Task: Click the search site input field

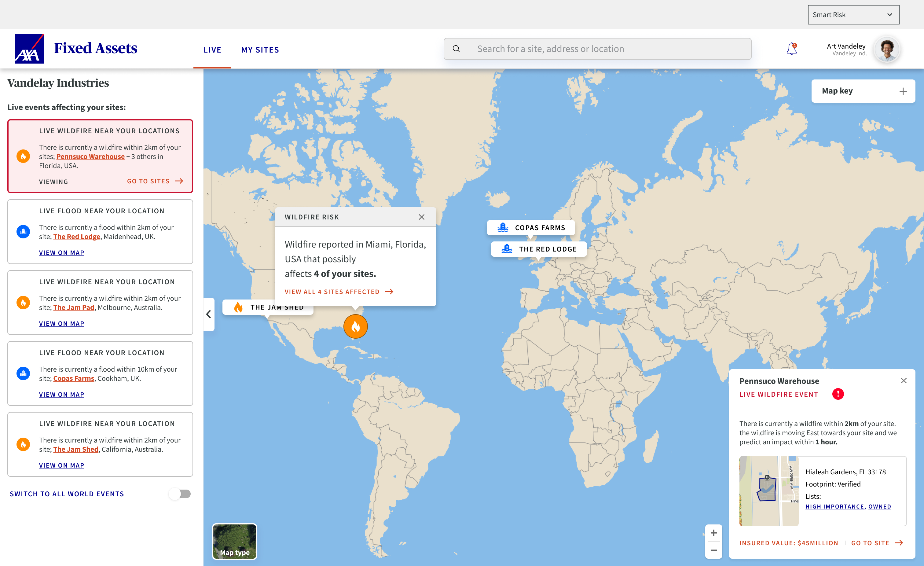Action: tap(597, 49)
